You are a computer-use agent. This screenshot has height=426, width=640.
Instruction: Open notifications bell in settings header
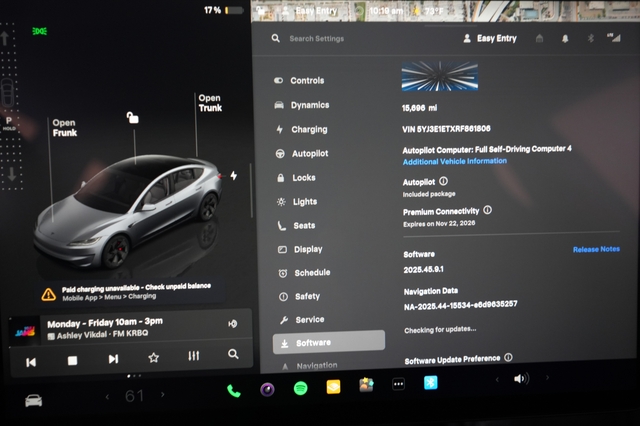click(565, 39)
